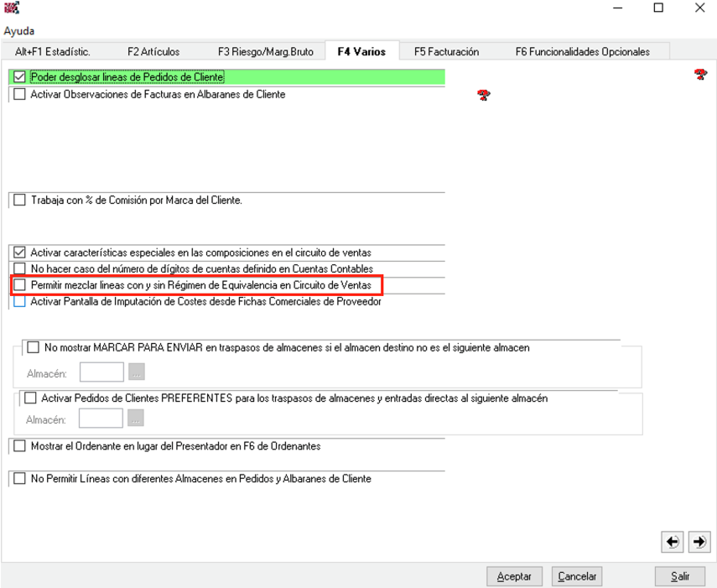Uncheck Poder desglosar lineas de Pedidos de Cliente
The image size is (717, 588).
tap(19, 77)
